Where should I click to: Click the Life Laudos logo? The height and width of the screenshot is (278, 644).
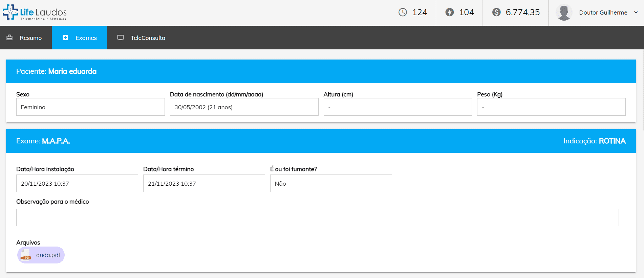click(35, 13)
